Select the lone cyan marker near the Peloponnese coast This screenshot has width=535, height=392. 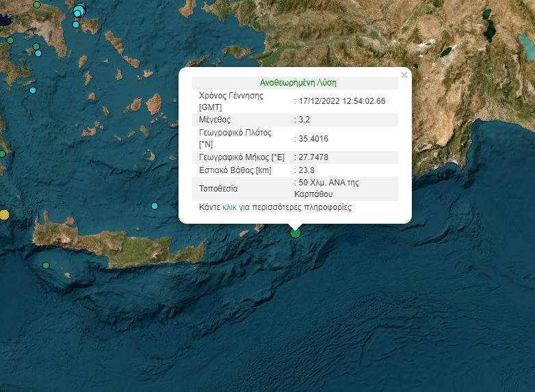tap(33, 90)
